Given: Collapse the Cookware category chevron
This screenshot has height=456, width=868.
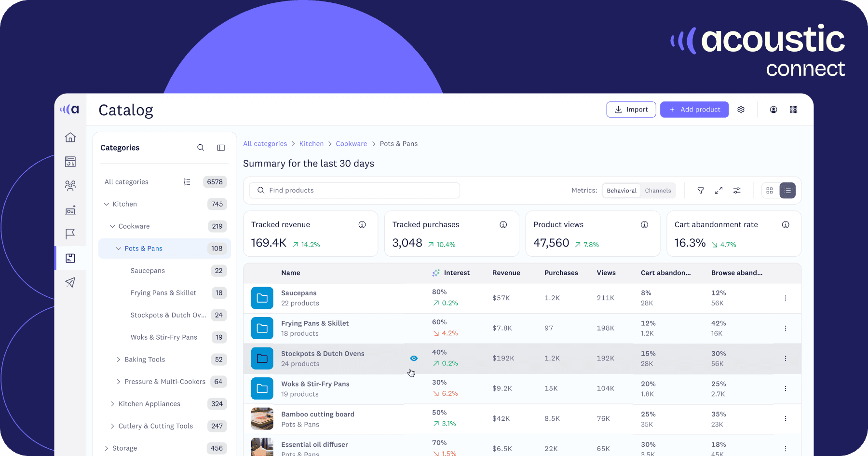Looking at the screenshot, I should click(112, 226).
